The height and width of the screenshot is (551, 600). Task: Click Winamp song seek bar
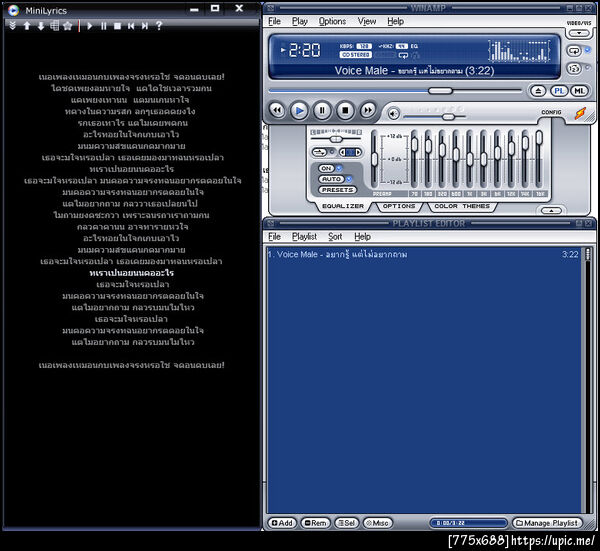click(395, 91)
